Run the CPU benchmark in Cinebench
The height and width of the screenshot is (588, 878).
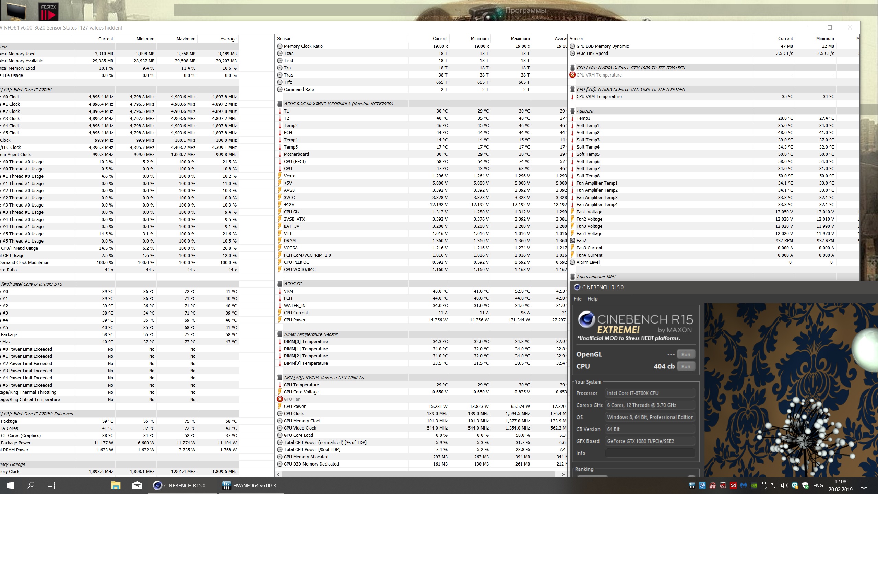[x=686, y=366]
